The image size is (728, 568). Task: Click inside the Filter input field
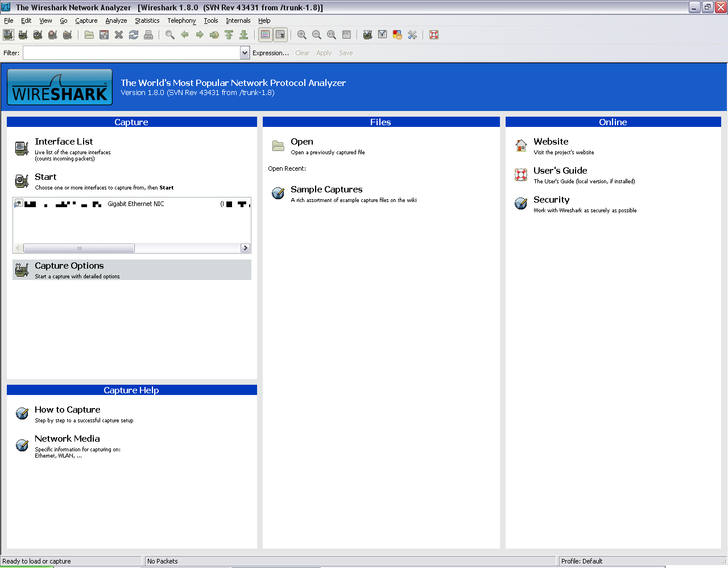click(131, 52)
